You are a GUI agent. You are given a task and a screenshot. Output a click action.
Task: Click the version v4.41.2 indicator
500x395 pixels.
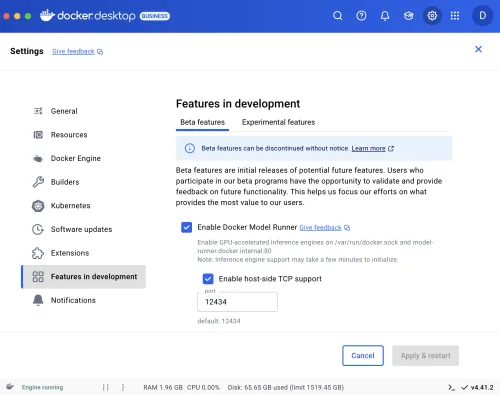click(x=477, y=387)
